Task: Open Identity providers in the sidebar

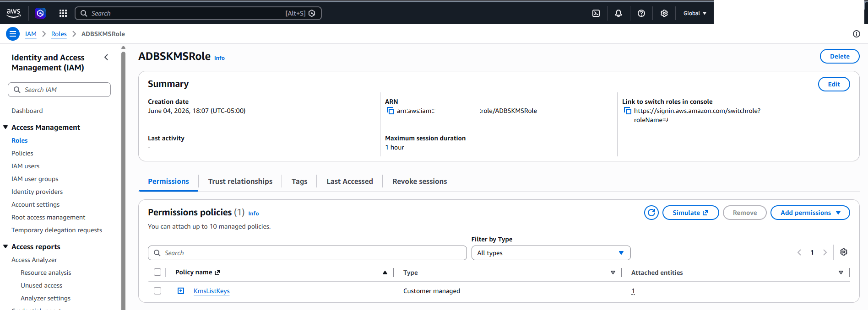Action: pos(37,192)
